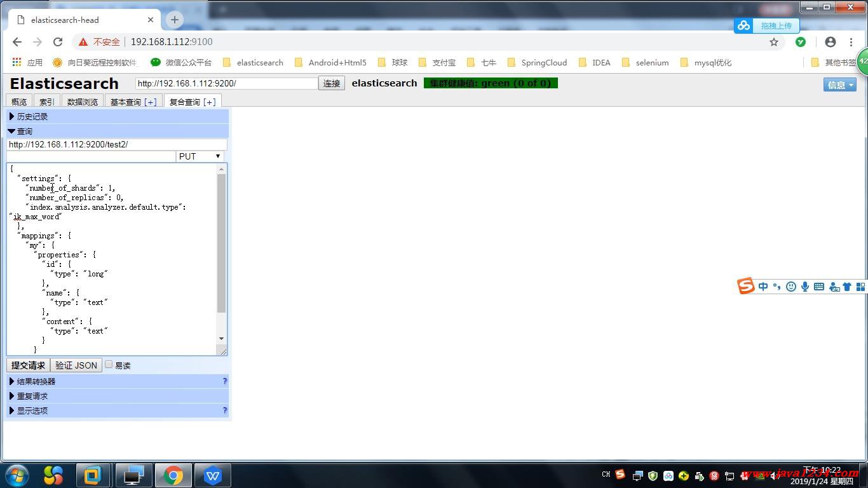Click the browser address bar URL
The height and width of the screenshot is (488, 868).
click(172, 42)
